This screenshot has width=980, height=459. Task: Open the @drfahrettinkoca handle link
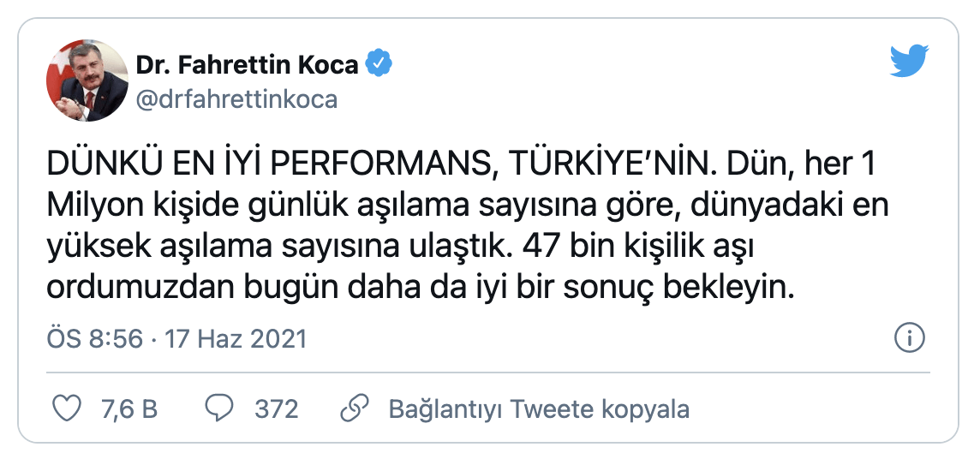click(x=236, y=99)
